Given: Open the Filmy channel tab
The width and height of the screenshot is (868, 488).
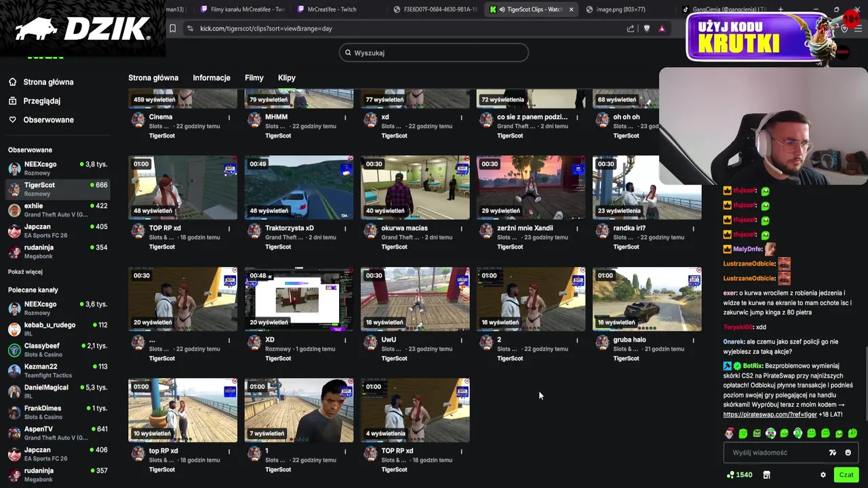Looking at the screenshot, I should coord(254,78).
